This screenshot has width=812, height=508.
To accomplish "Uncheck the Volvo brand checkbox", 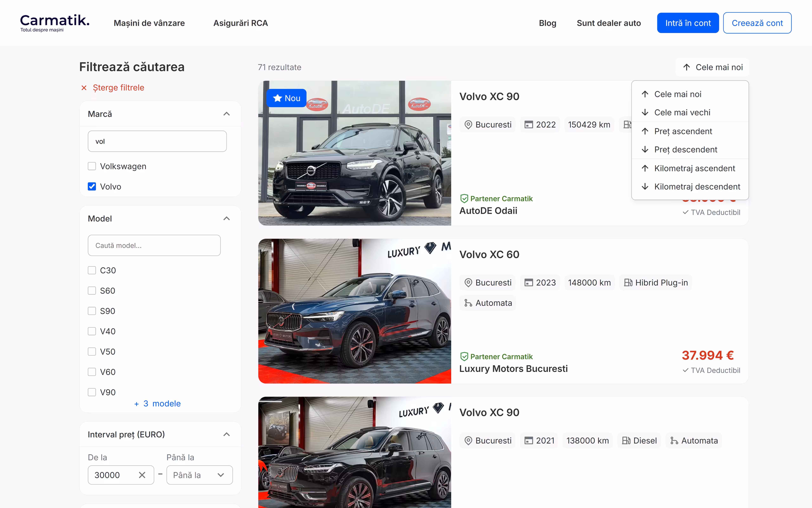I will [x=92, y=187].
